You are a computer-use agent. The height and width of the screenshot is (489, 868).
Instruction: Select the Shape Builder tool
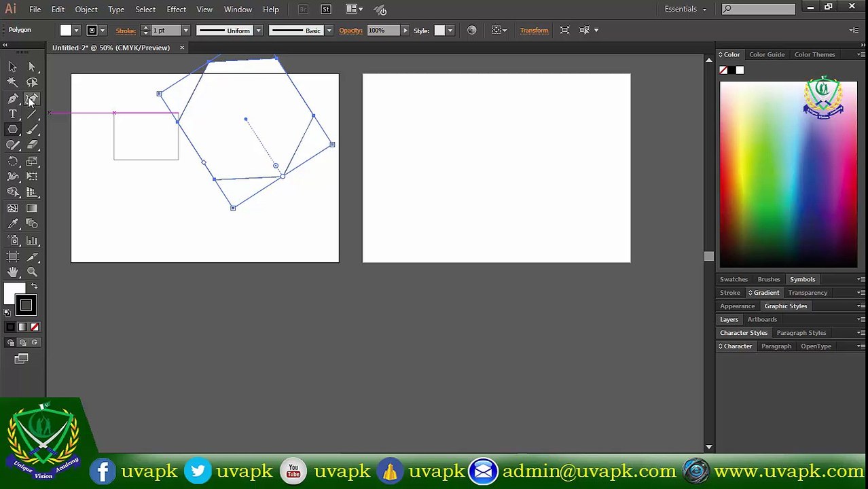[13, 192]
